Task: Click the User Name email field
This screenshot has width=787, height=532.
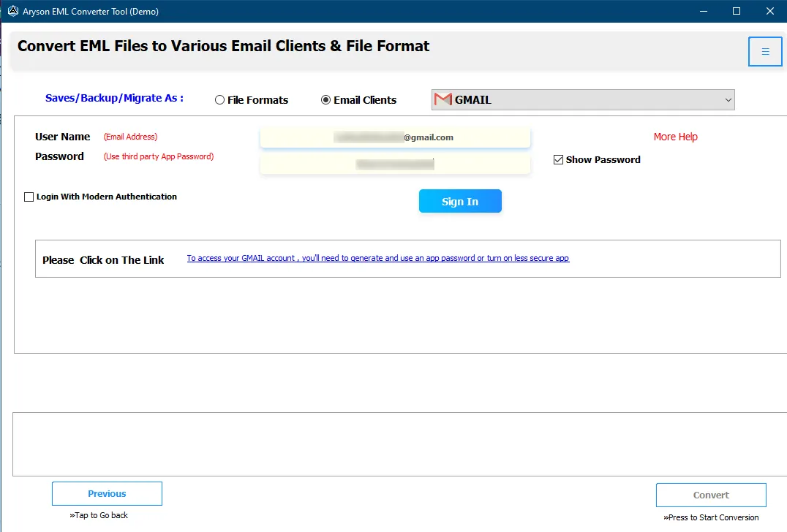Action: pos(395,137)
